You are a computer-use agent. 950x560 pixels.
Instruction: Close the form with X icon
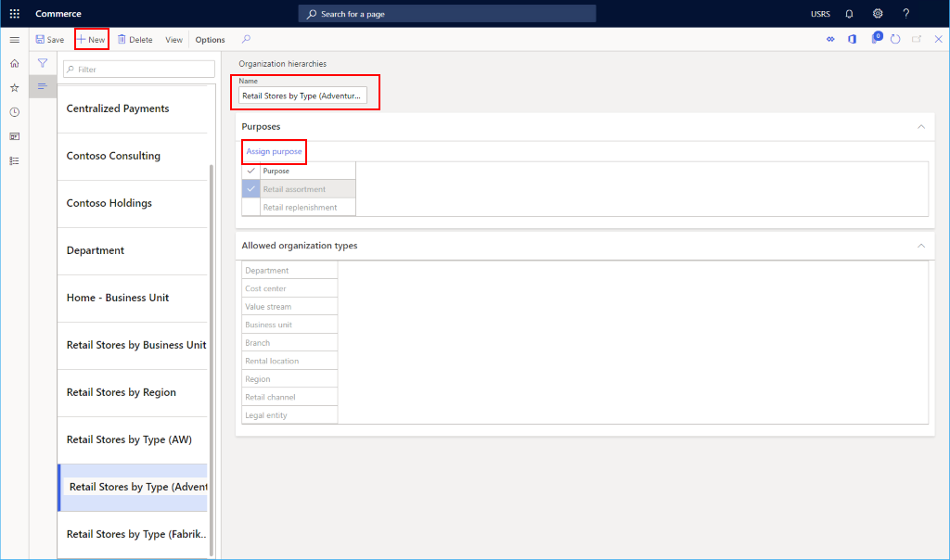pyautogui.click(x=939, y=39)
